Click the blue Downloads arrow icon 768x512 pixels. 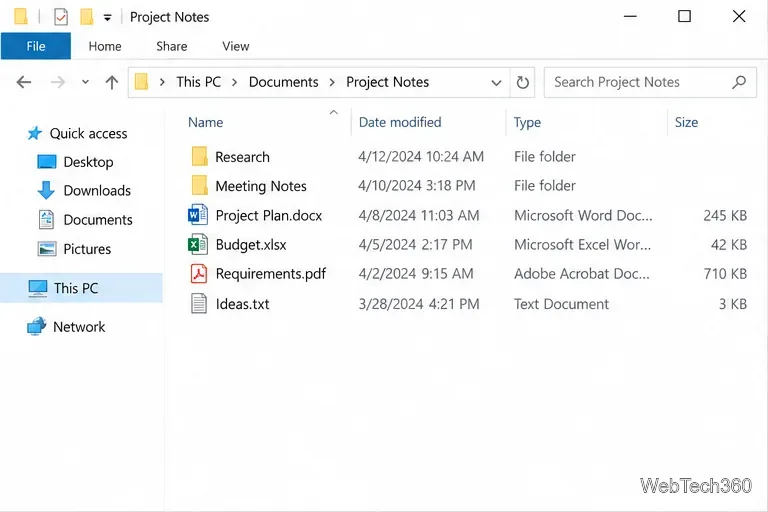pos(46,191)
